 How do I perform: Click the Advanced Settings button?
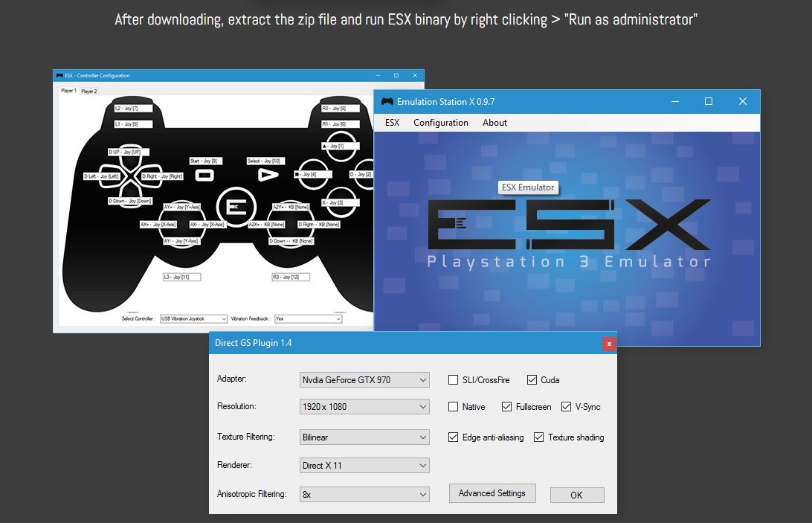pyautogui.click(x=492, y=493)
